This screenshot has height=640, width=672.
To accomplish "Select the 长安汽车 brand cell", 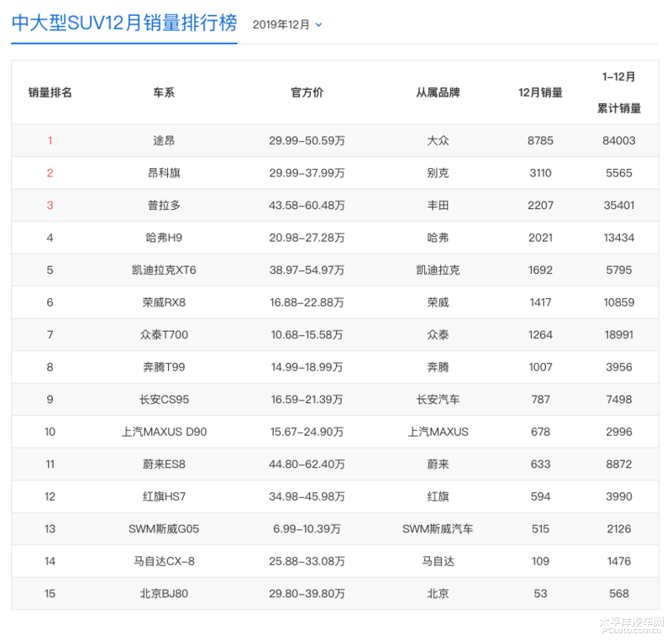I will tap(438, 399).
